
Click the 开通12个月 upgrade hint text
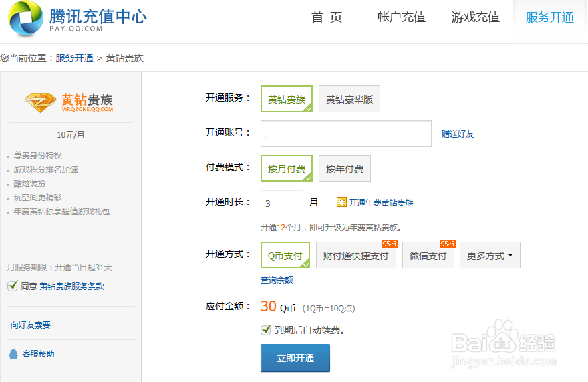click(331, 228)
